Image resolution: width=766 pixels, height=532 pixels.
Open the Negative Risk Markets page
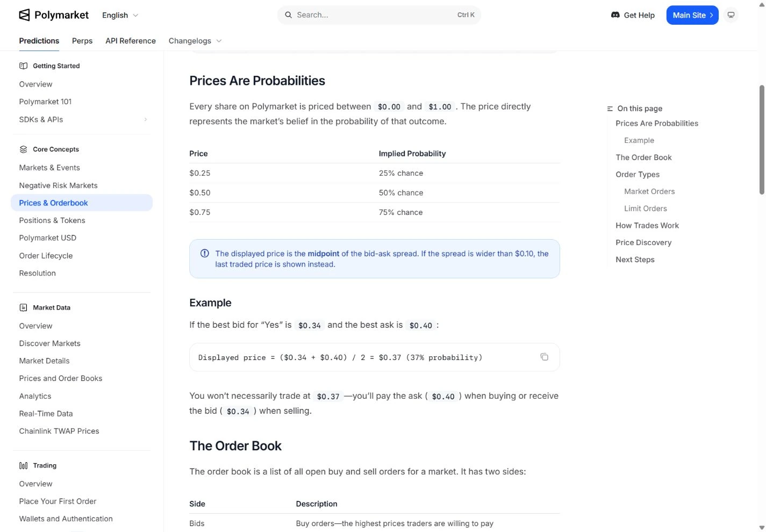(58, 185)
